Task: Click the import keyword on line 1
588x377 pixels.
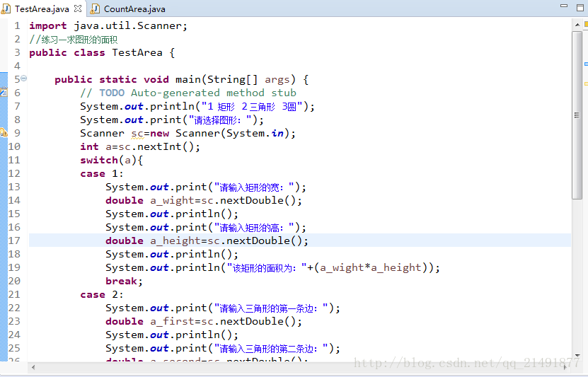Action: point(48,26)
